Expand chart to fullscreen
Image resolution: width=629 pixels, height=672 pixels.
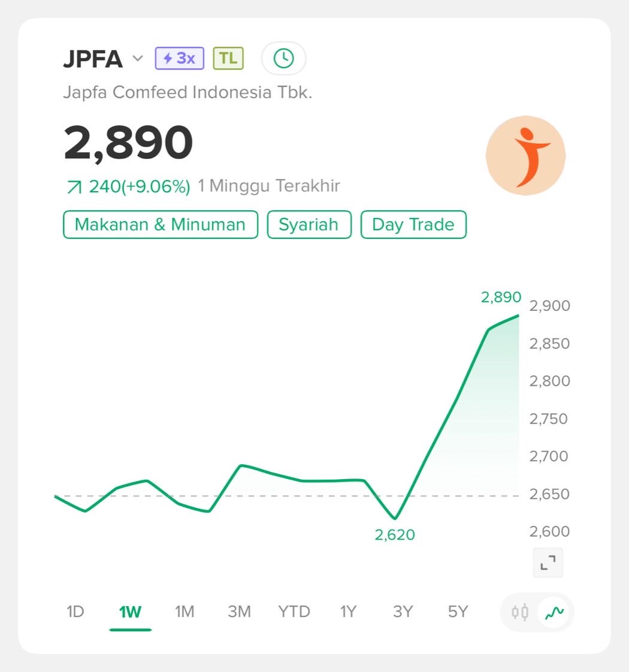548,562
